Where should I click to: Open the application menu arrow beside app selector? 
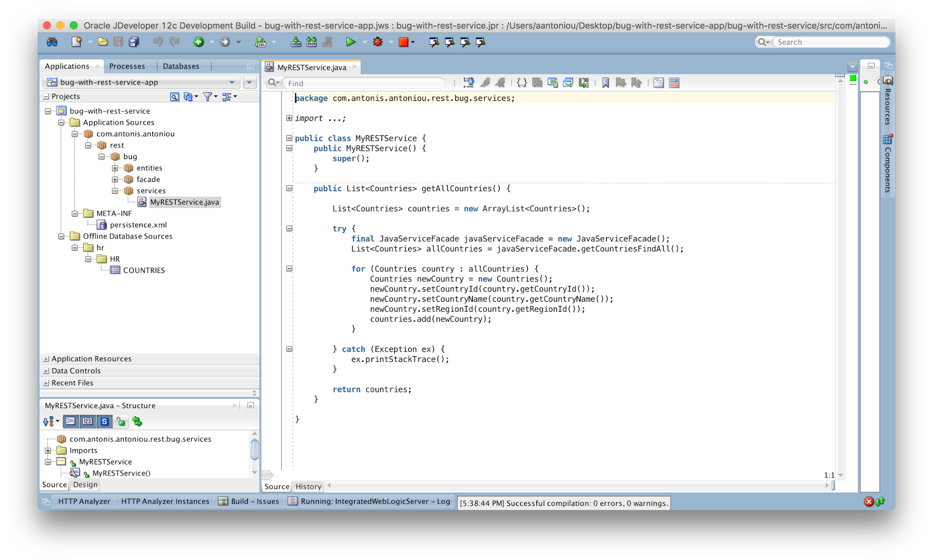(x=250, y=82)
